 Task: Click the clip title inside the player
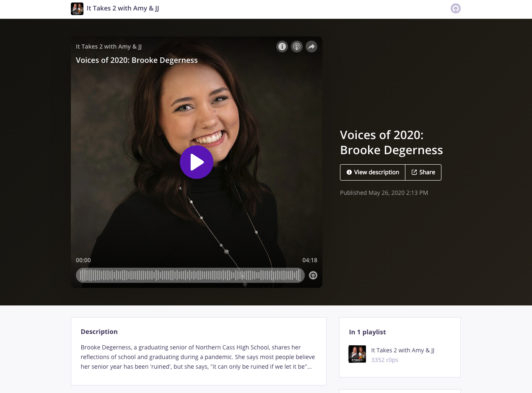pos(137,60)
